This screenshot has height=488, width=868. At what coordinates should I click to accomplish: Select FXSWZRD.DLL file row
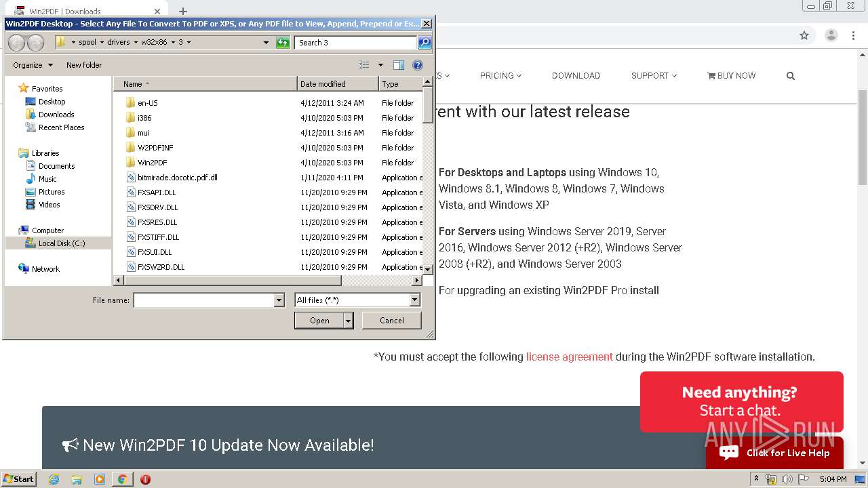pos(268,267)
